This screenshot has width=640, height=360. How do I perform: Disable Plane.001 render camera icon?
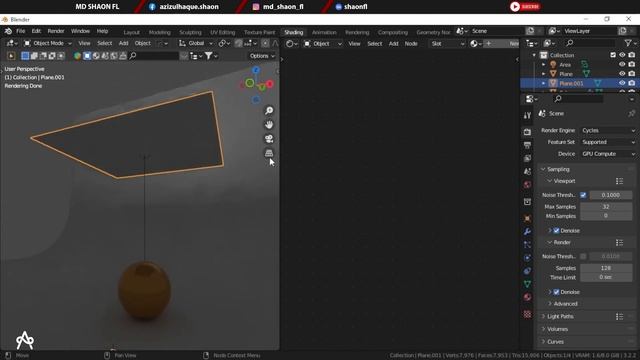pos(632,83)
